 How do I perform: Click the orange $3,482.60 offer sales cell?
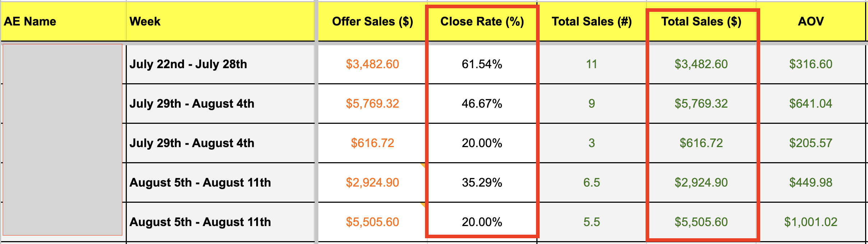coord(372,64)
